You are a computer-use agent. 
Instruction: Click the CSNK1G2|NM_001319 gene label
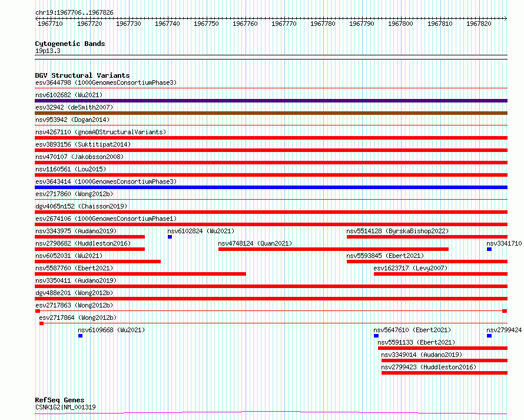point(65,407)
